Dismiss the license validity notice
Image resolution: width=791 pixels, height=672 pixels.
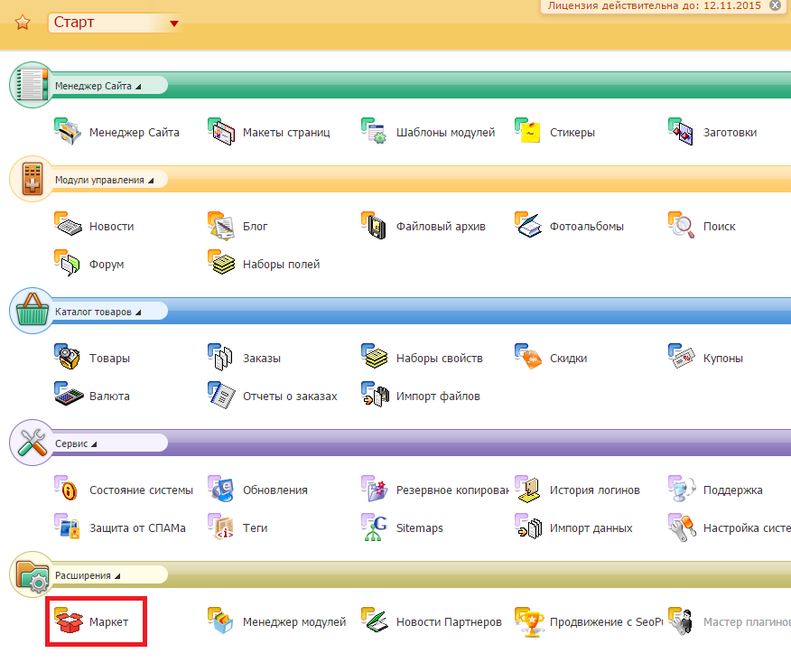(775, 5)
